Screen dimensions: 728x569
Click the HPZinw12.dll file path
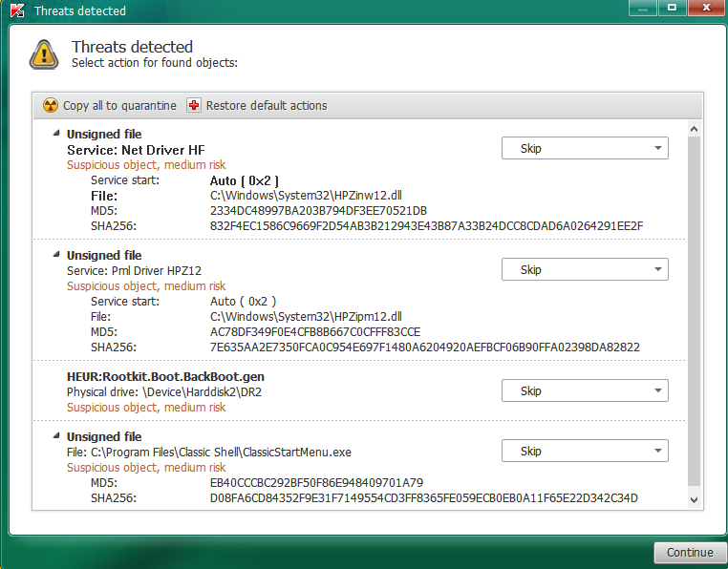[x=306, y=195]
